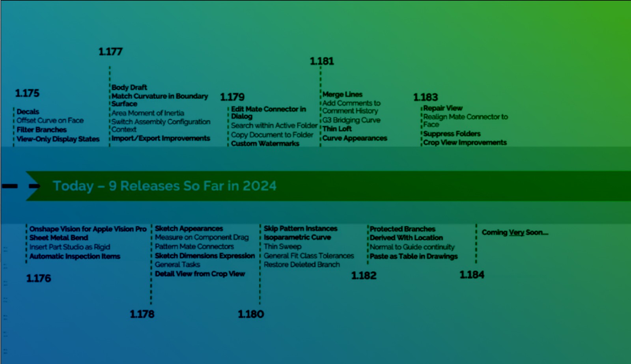
Task: Click the 1.177 release number
Action: pyautogui.click(x=110, y=52)
